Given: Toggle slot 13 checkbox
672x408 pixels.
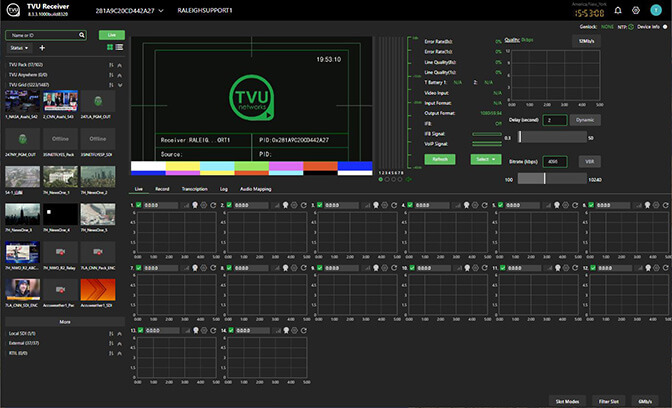Looking at the screenshot, I should click(x=141, y=330).
